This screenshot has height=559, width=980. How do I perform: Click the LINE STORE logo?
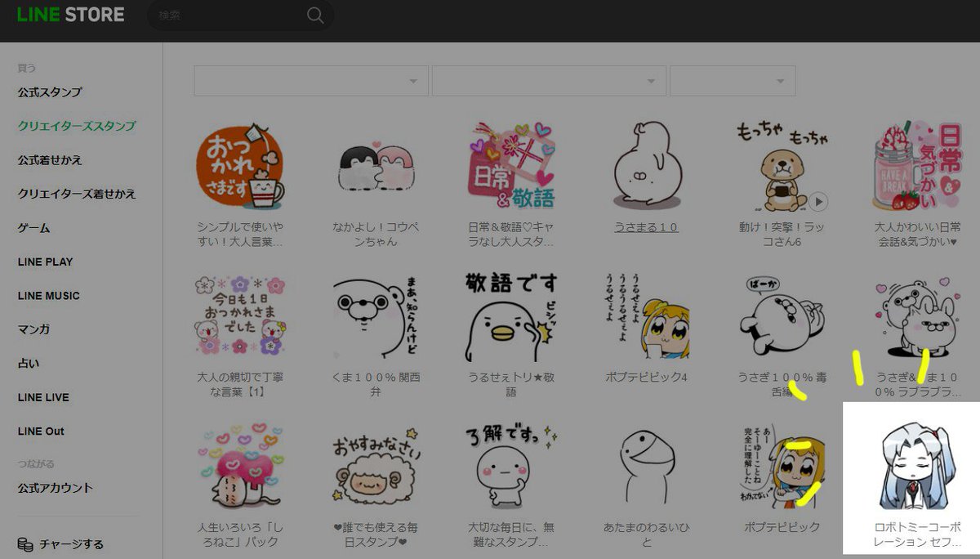[x=71, y=15]
